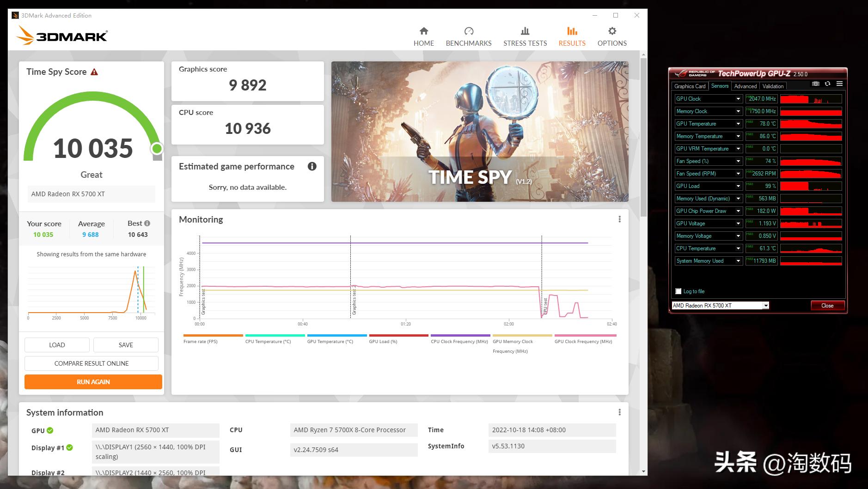Viewport: 868px width, 489px height.
Task: Take a screenshot with GPU-Z camera icon
Action: [816, 84]
